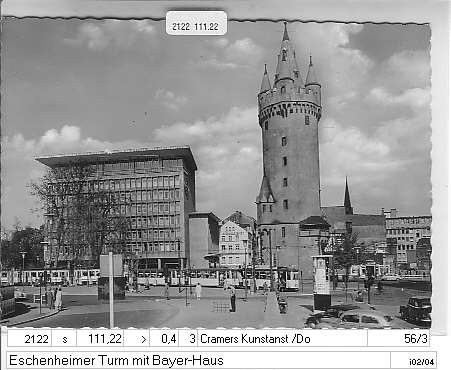Screen dimensions: 451x370
Task: Select the 2122 number field
Action: click(x=29, y=339)
